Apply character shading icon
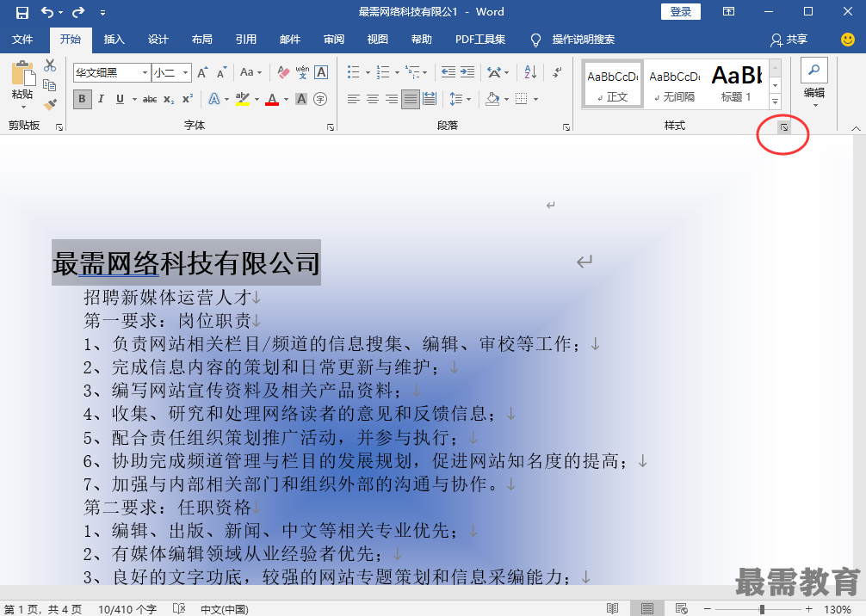Screen dimensions: 866x616 (x=301, y=99)
